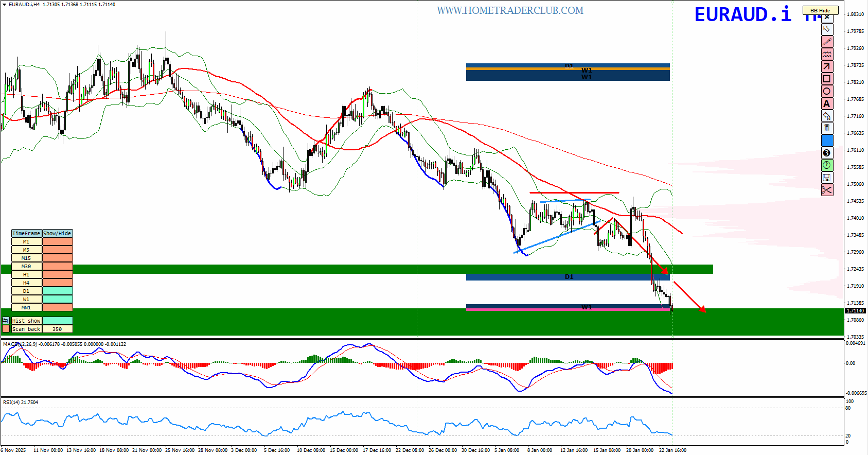Click the green clock icon
This screenshot has height=455, width=868.
827,165
